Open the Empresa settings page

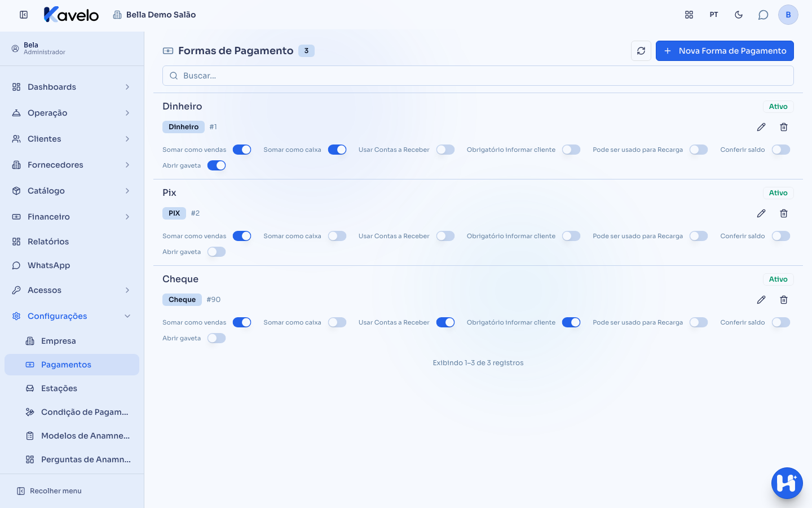point(72,341)
